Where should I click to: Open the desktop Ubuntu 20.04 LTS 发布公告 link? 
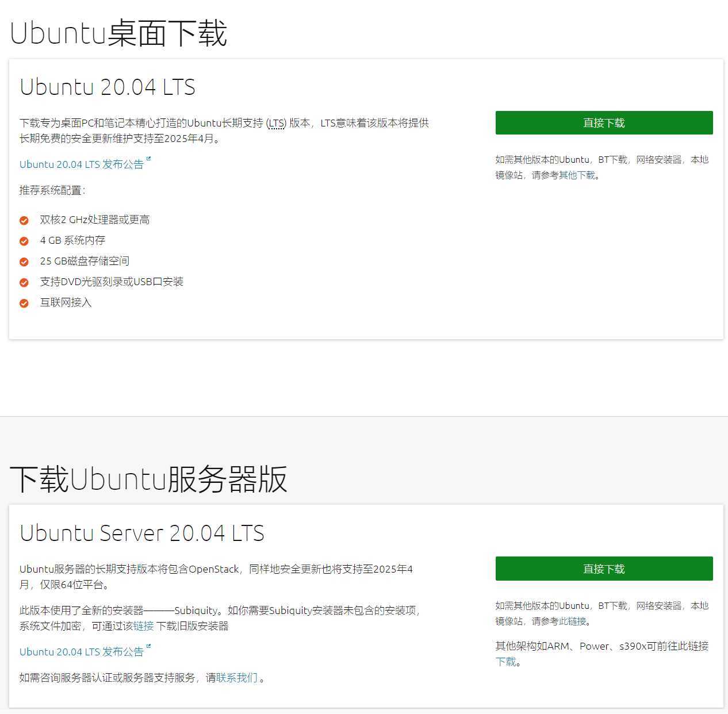point(82,164)
